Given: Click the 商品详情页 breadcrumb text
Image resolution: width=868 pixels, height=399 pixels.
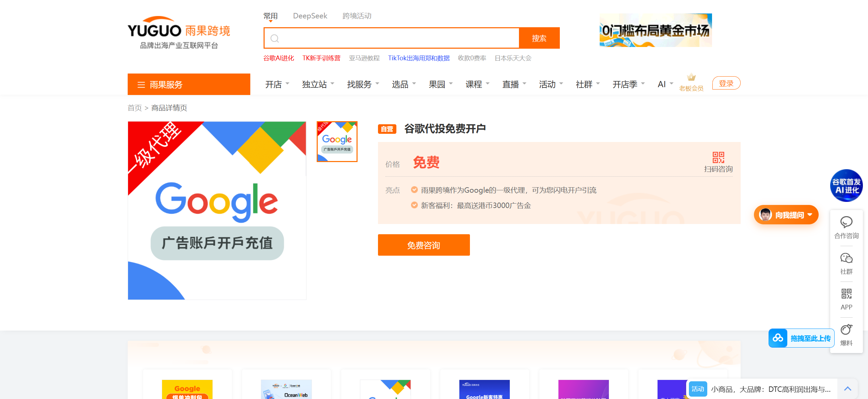Looking at the screenshot, I should pos(169,108).
